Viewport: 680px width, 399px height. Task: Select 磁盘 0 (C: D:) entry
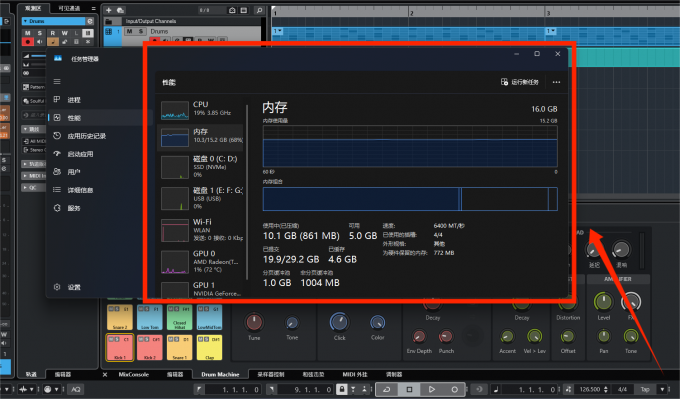pos(201,167)
